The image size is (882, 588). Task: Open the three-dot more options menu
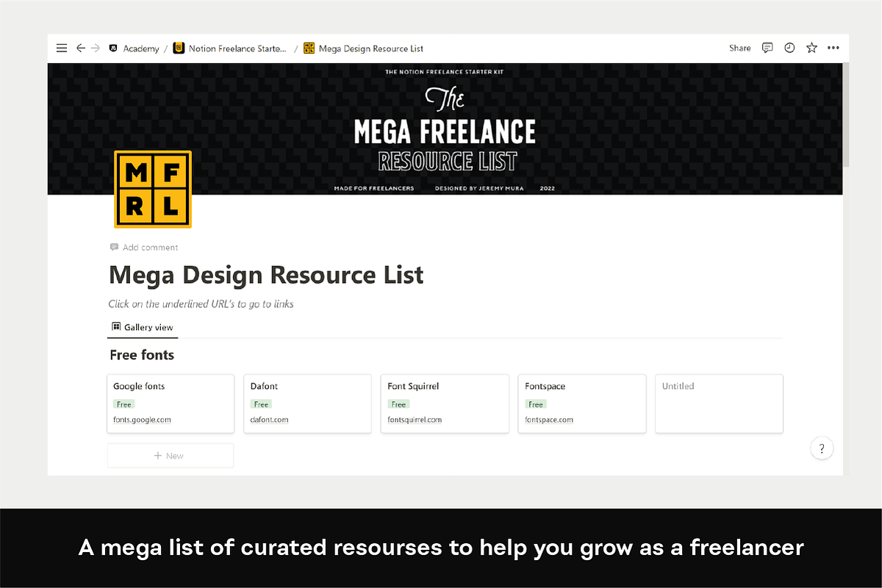click(833, 48)
